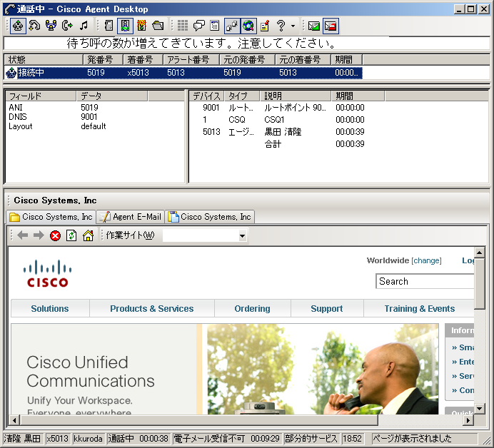Go forward in integrated browser
The image size is (494, 448).
pyautogui.click(x=39, y=235)
